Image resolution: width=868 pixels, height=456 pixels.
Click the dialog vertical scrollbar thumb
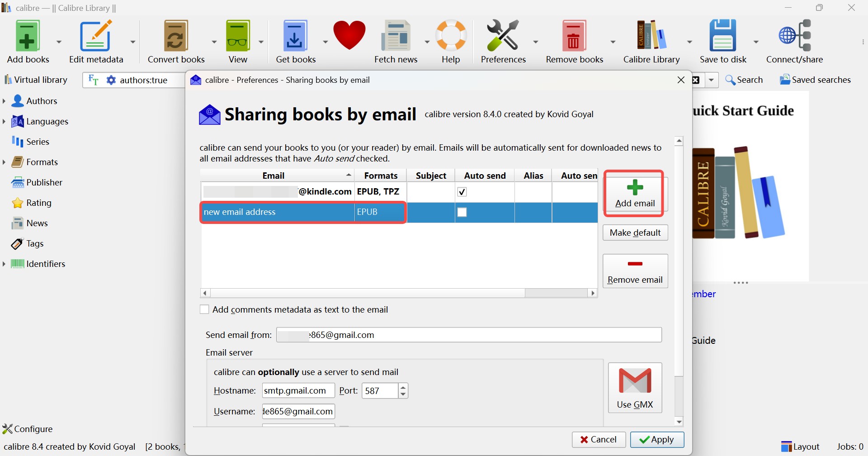679,260
